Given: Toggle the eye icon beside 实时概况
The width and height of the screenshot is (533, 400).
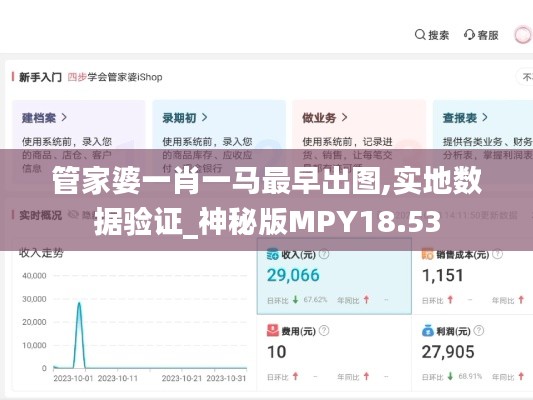Looking at the screenshot, I should 73,215.
